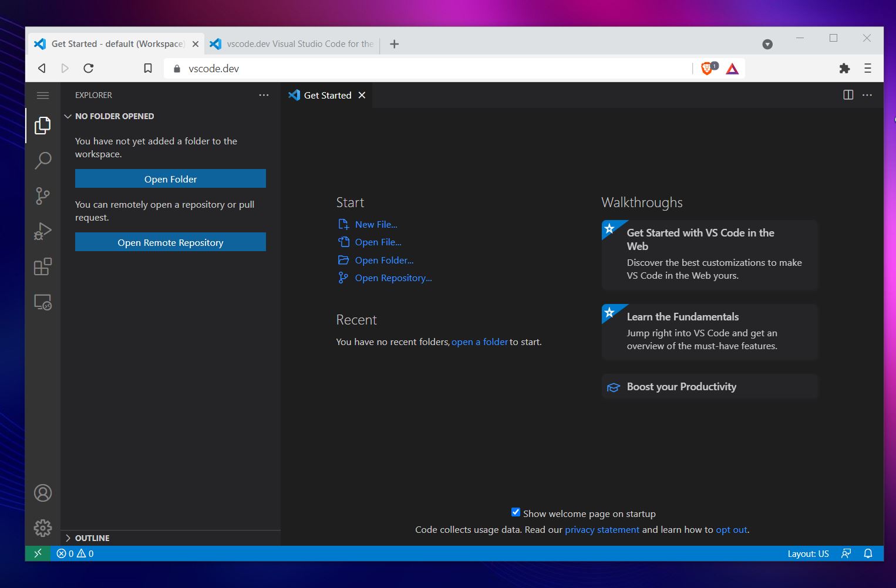
Task: Open Get Started with VS Code in the Web walkthrough
Action: click(x=710, y=255)
